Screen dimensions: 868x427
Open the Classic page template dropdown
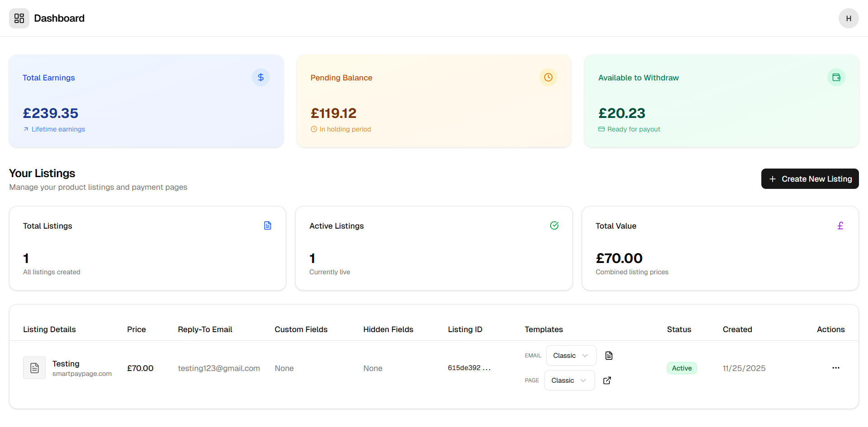click(569, 380)
